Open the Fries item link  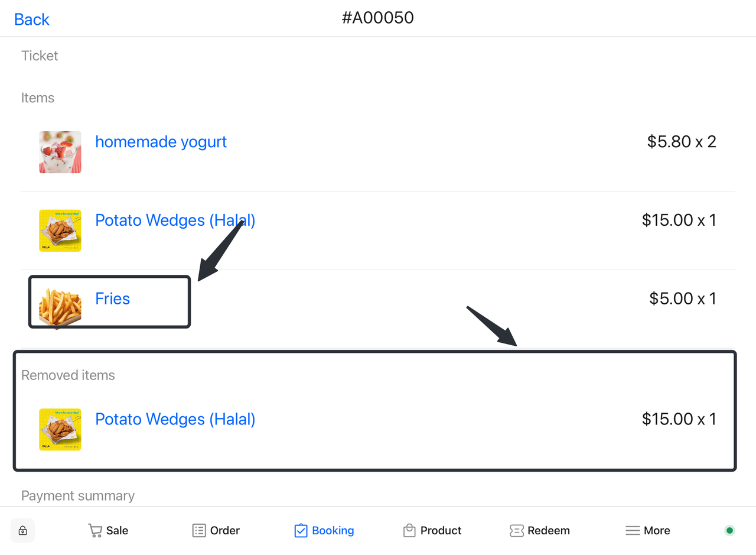tap(112, 298)
